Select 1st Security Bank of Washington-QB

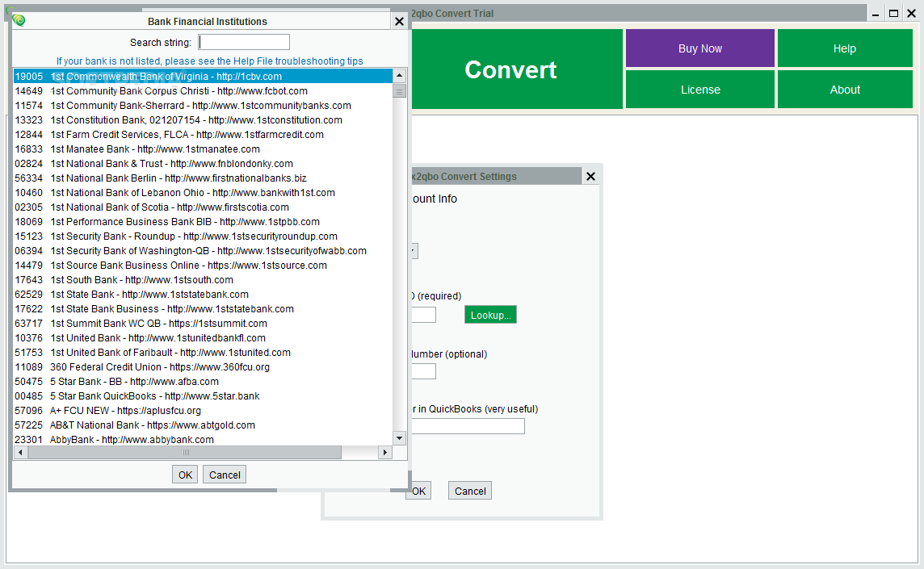203,251
